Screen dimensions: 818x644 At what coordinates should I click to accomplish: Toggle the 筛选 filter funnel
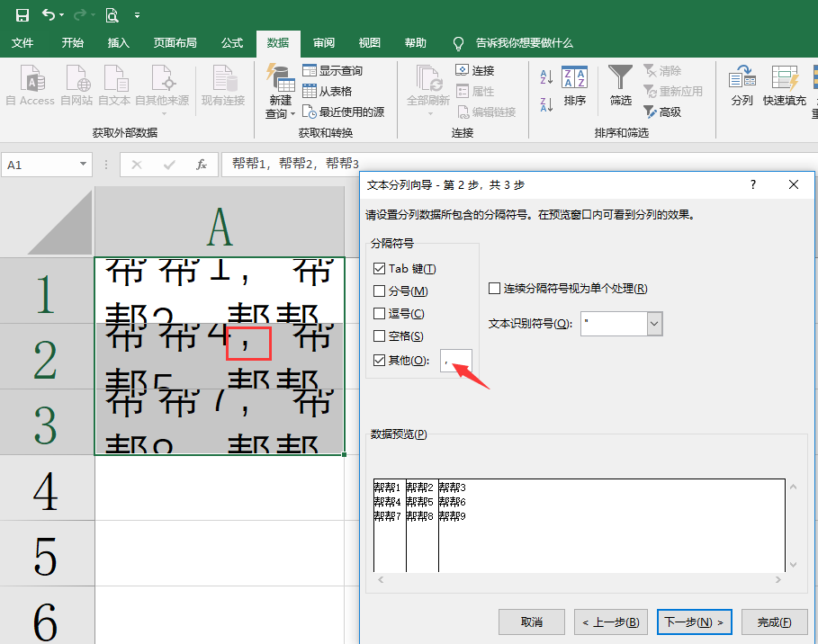pyautogui.click(x=620, y=86)
